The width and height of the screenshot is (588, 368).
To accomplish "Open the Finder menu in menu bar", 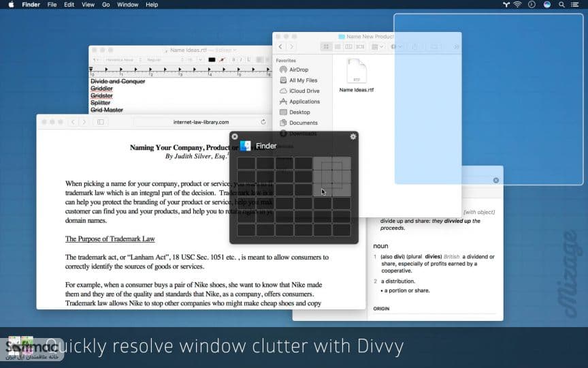I will coord(31,5).
